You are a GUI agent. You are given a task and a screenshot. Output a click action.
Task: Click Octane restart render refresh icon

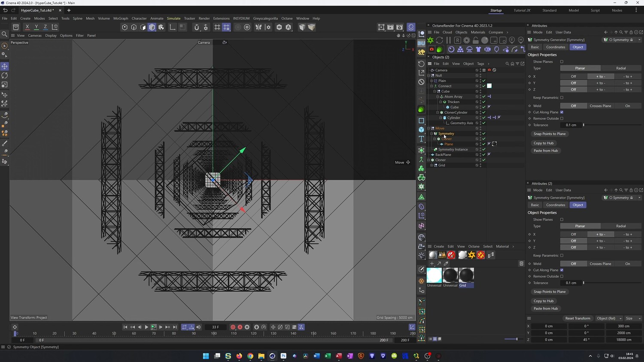pyautogui.click(x=440, y=40)
